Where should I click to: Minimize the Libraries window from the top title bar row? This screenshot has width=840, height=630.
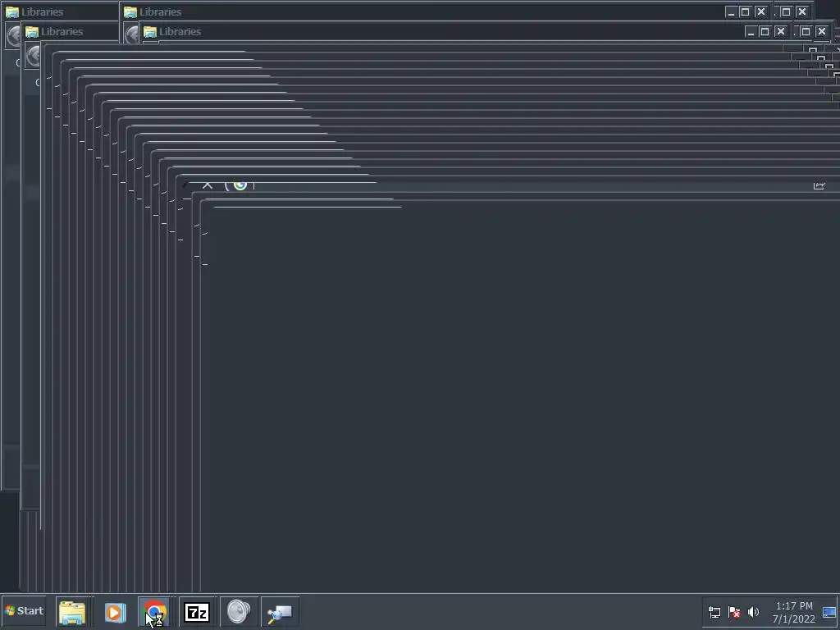731,11
